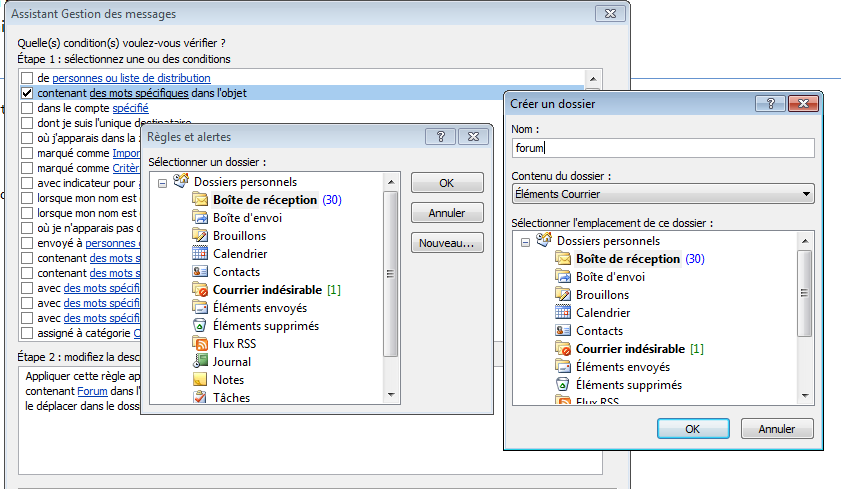The height and width of the screenshot is (489, 841).
Task: Click Annuler in the Créer un dossier dialog
Action: pyautogui.click(x=777, y=429)
